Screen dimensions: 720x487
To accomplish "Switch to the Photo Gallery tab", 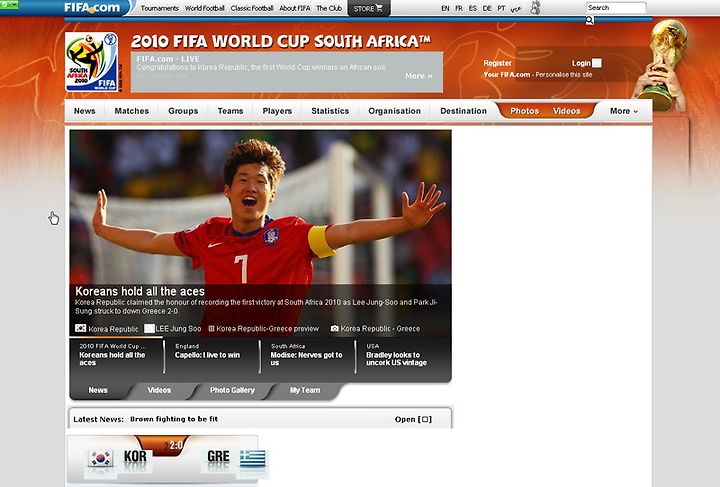I will point(232,390).
